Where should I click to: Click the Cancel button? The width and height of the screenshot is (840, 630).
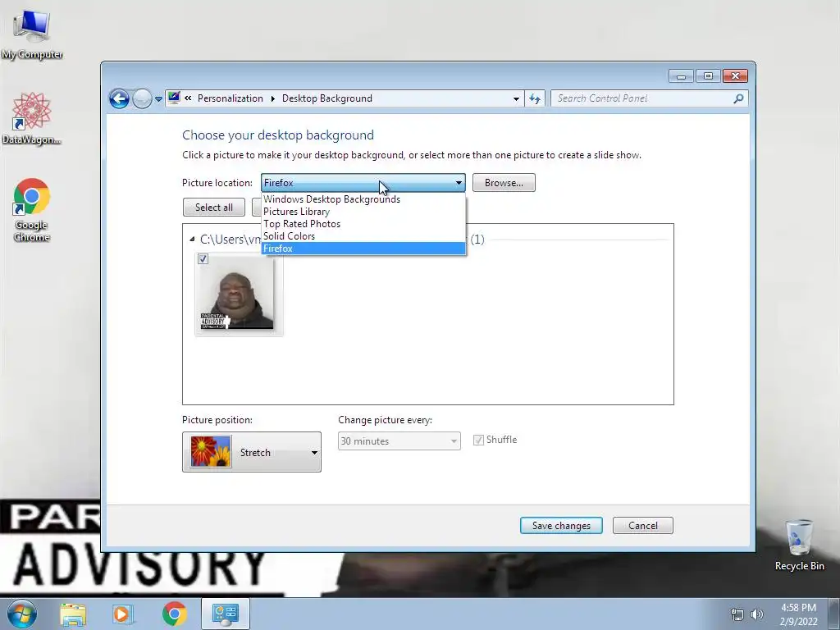click(x=643, y=526)
